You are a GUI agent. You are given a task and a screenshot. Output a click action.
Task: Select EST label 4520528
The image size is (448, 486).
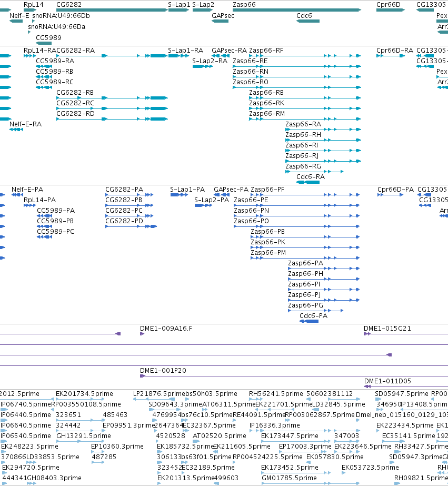(x=171, y=436)
